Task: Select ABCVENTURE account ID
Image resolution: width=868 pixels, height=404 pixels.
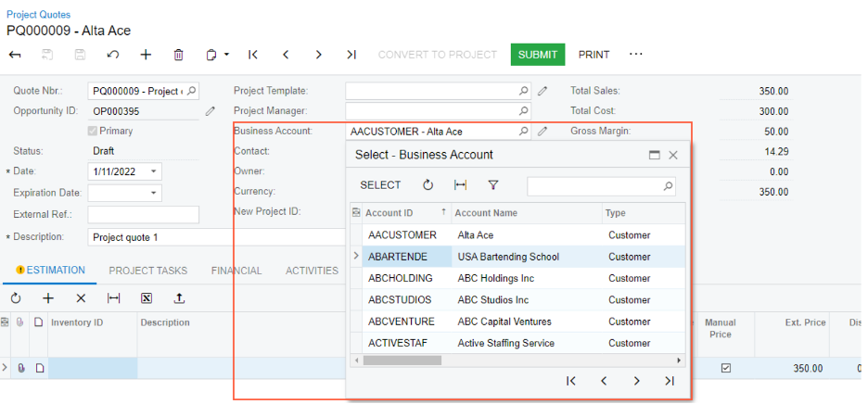Action: click(x=402, y=322)
